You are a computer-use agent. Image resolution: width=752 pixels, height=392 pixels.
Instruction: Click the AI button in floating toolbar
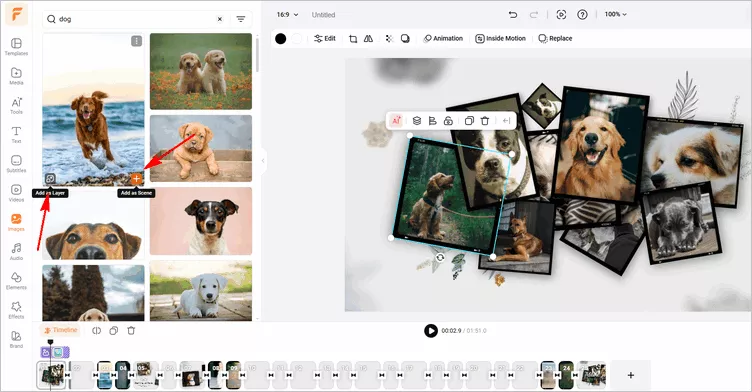(x=396, y=121)
